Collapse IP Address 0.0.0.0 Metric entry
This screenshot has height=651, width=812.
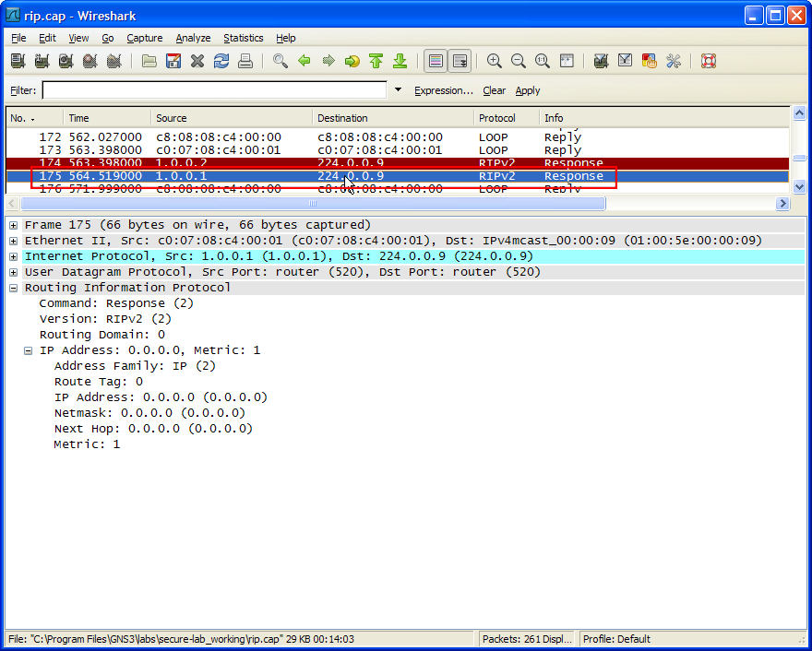click(28, 350)
